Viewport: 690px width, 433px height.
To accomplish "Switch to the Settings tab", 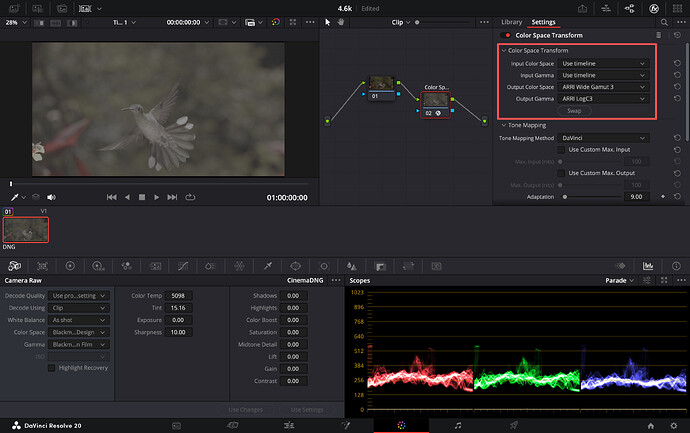I will click(x=543, y=22).
